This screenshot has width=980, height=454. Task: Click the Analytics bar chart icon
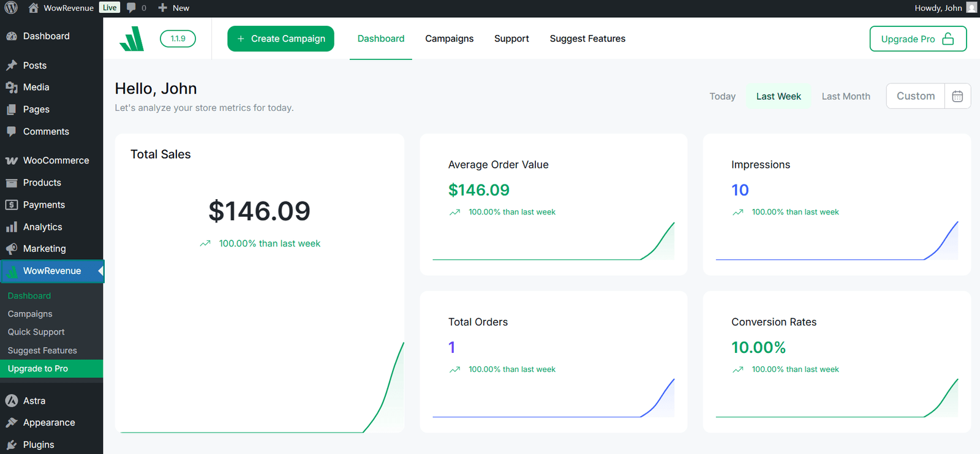(12, 227)
